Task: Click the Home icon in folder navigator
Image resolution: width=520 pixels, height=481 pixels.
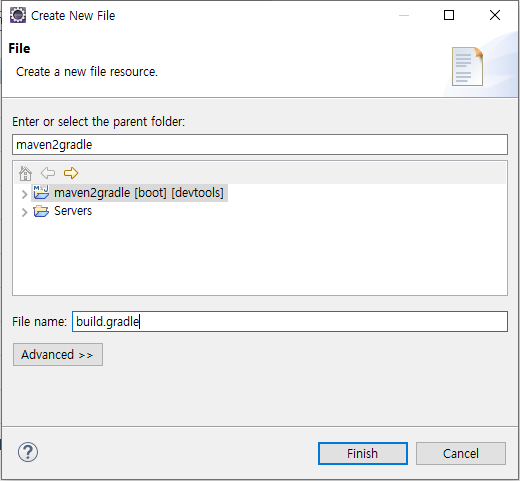Action: (x=25, y=173)
